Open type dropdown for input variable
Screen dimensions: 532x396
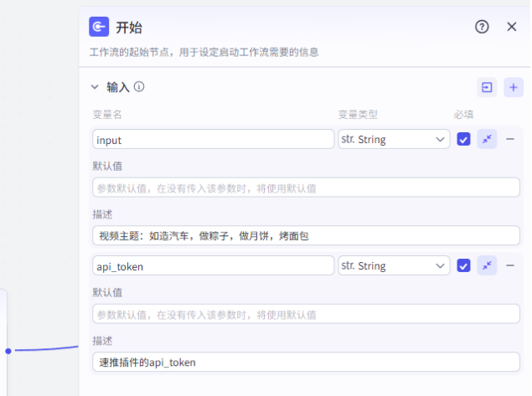[393, 140]
